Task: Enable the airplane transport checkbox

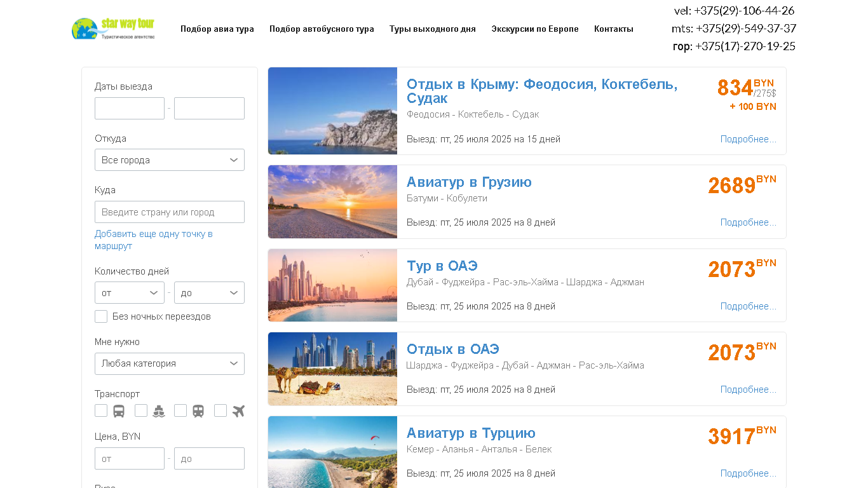Action: [220, 410]
